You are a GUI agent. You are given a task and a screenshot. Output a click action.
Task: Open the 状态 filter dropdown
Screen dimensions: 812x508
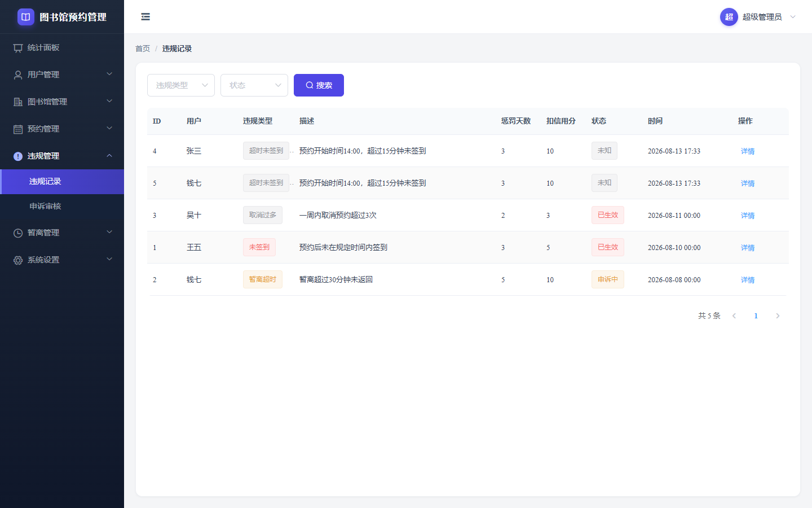254,85
